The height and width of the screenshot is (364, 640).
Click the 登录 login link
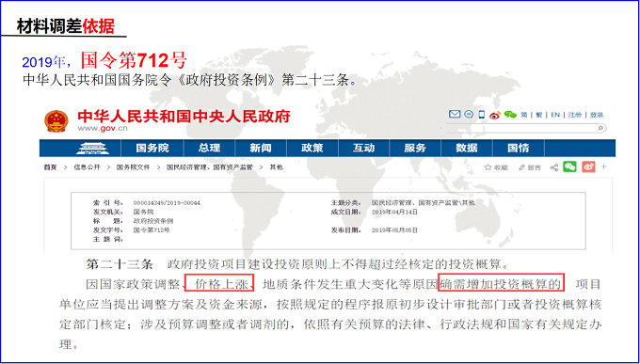click(597, 115)
